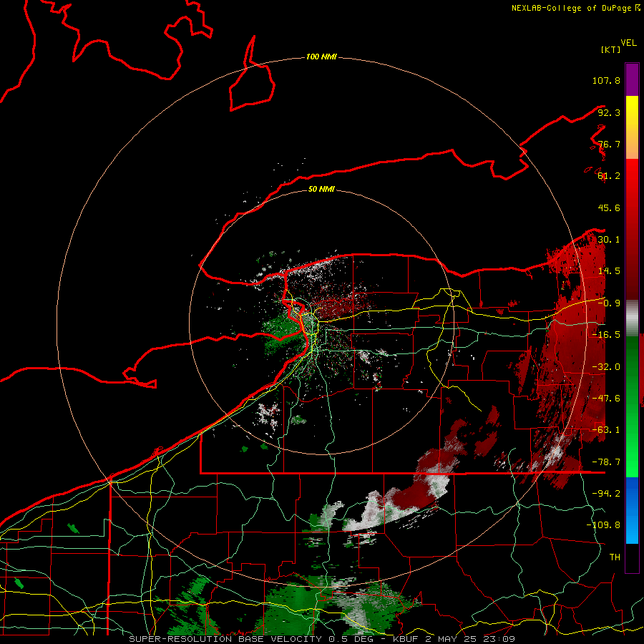The image size is (644, 644).
Task: Click the blue color bar segment
Action: point(632,510)
